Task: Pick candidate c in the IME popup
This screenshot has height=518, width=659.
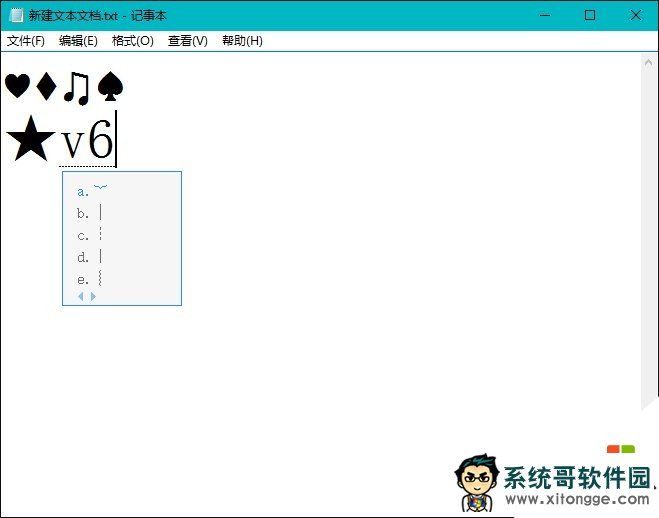Action: tap(92, 235)
